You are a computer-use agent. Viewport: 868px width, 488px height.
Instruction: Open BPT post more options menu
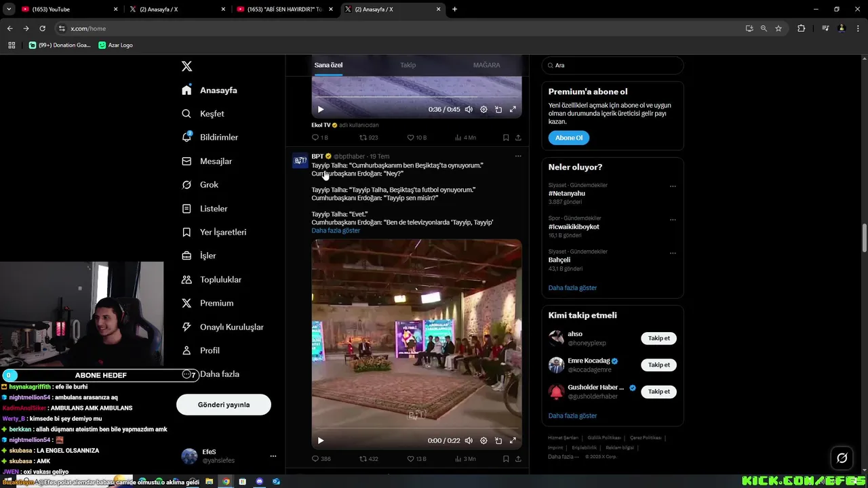coord(518,156)
